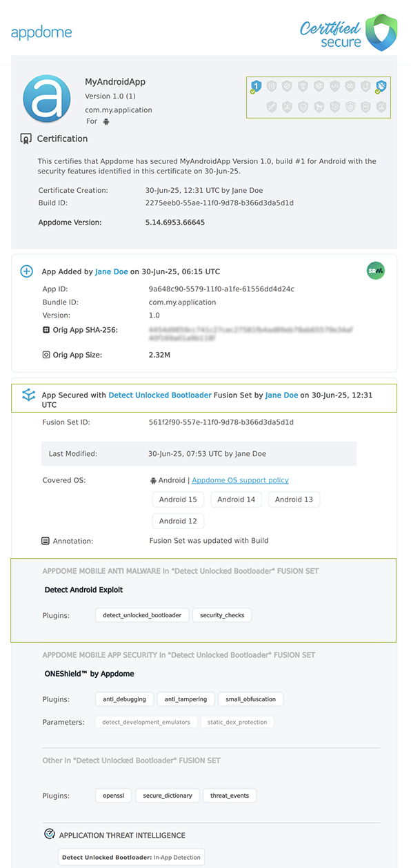Screen dimensions: 411x868
Task: Select the smartphone shield badge
Action: [x=365, y=106]
